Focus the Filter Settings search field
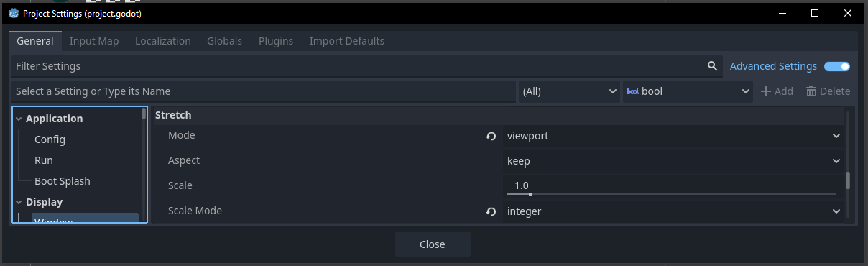 (x=359, y=66)
